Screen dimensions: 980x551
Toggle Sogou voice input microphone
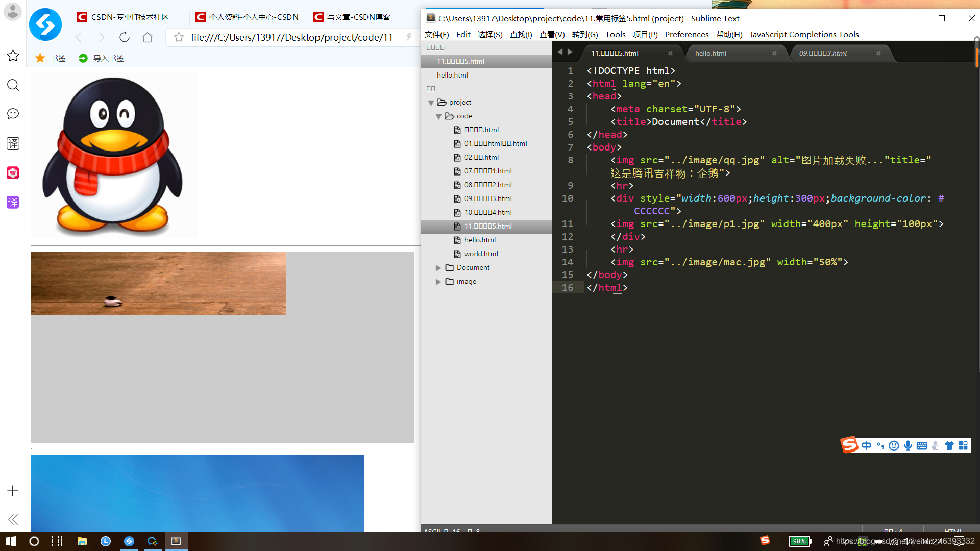click(x=908, y=446)
